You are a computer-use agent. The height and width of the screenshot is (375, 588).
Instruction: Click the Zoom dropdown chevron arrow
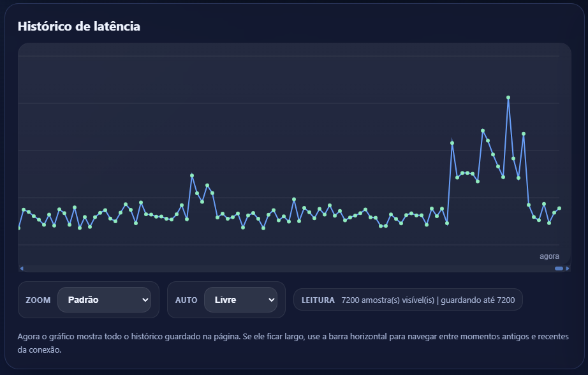click(x=145, y=300)
